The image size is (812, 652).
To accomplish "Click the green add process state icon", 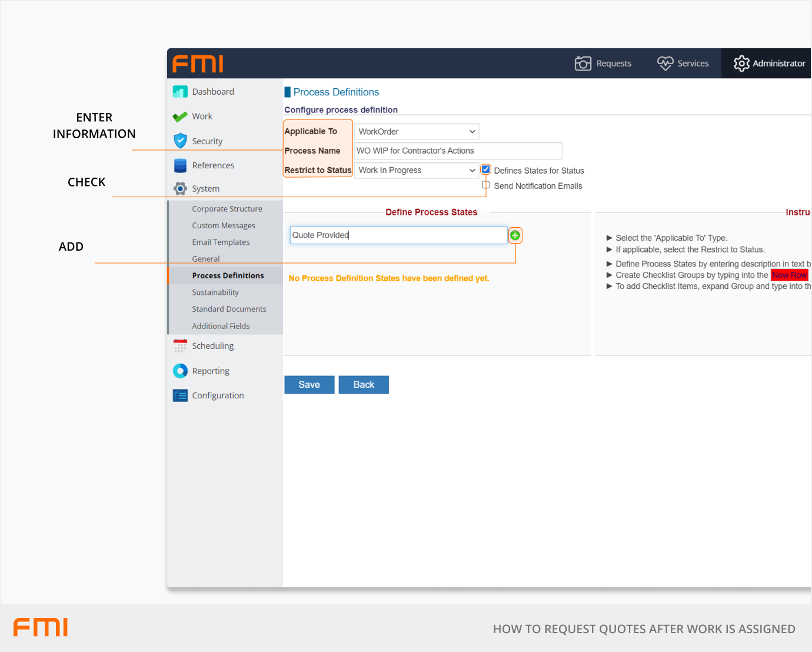I will (x=515, y=235).
